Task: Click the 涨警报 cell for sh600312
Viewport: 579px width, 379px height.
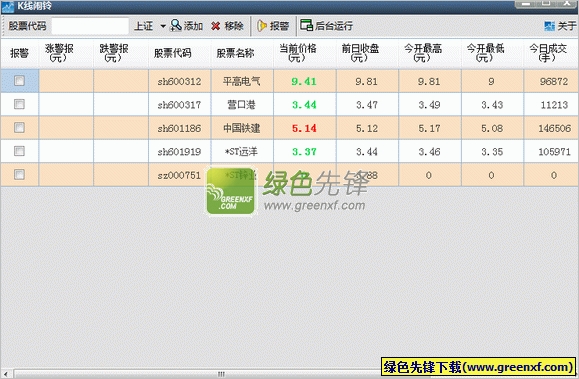Action: pyautogui.click(x=66, y=81)
